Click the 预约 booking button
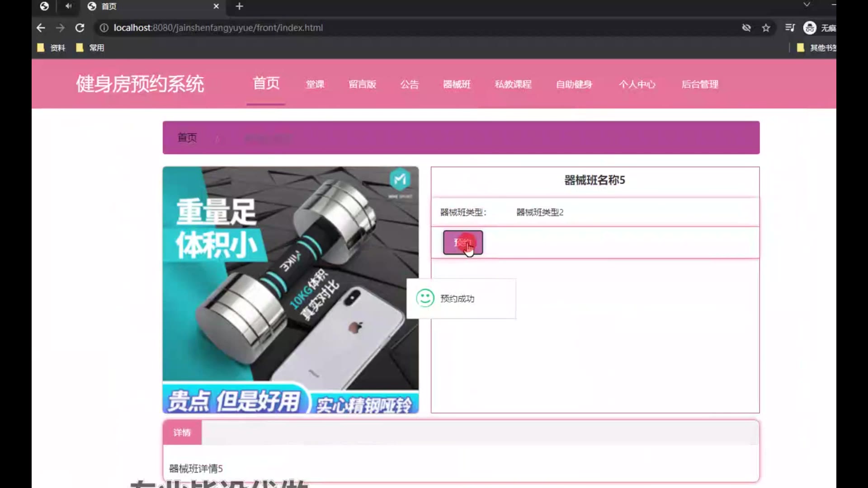 [x=463, y=243]
